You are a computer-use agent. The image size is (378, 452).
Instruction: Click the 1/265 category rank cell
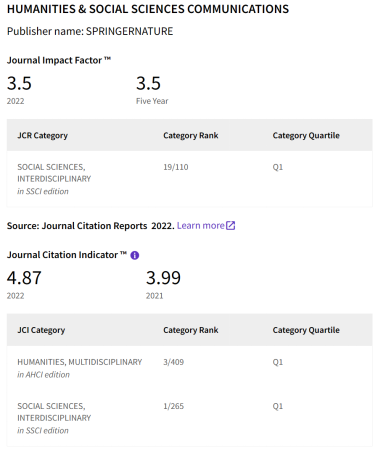tap(173, 406)
